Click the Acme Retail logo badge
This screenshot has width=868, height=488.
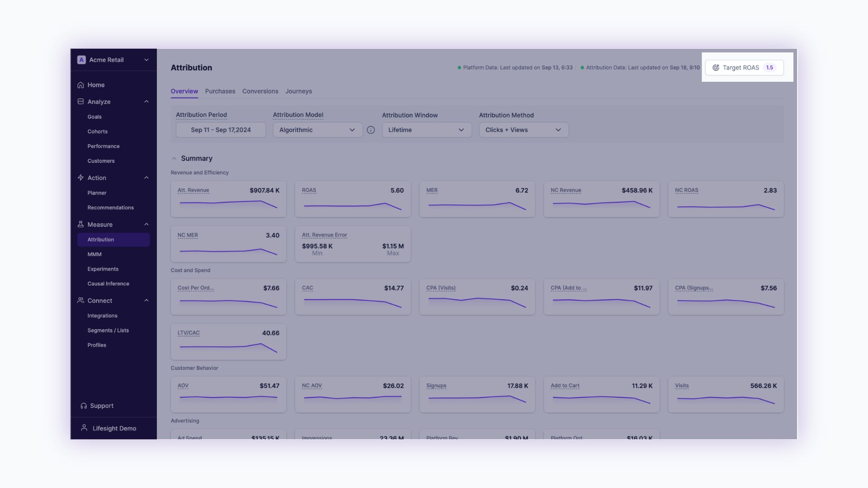81,60
